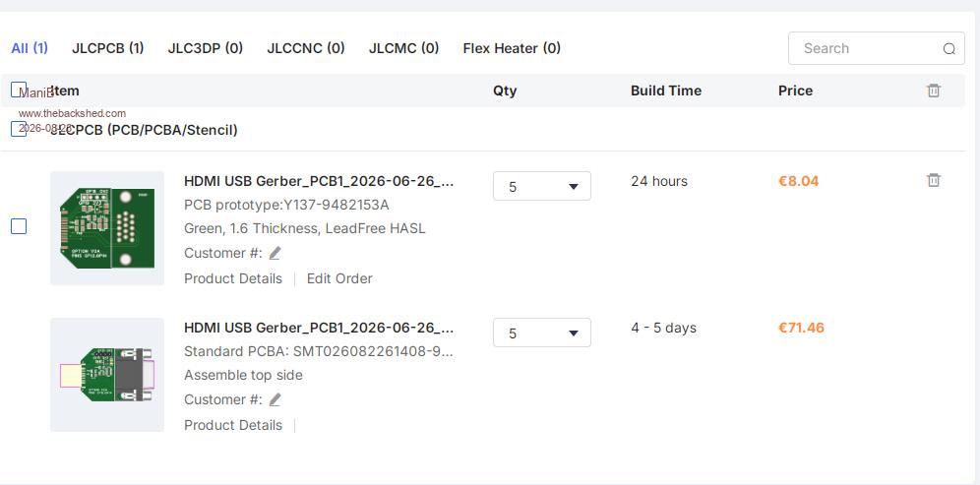The width and height of the screenshot is (980, 485).
Task: Open the Standard PCBA quantity dropdown
Action: click(x=542, y=333)
